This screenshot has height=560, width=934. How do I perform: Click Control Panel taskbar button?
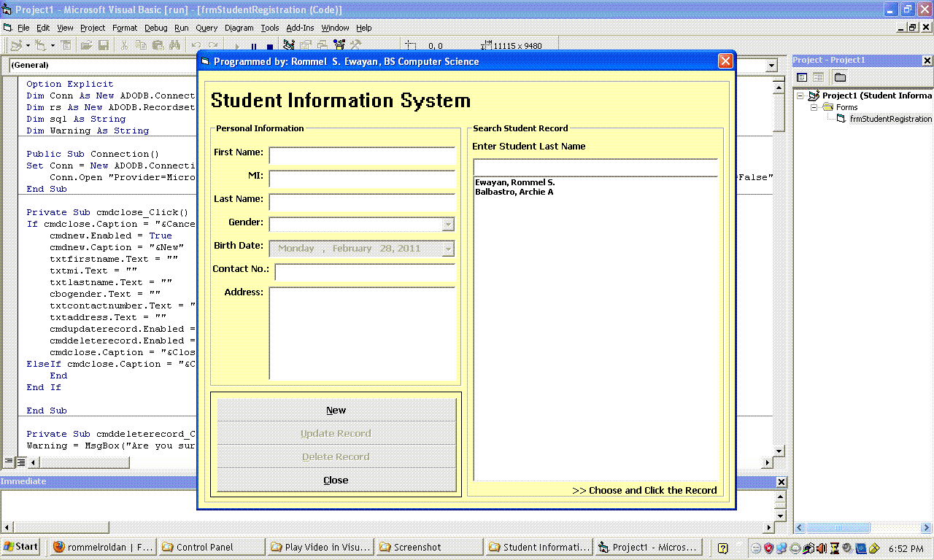point(211,547)
